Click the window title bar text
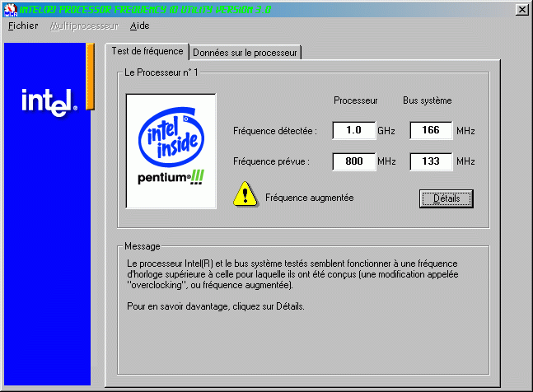Image resolution: width=533 pixels, height=392 pixels. pyautogui.click(x=145, y=10)
